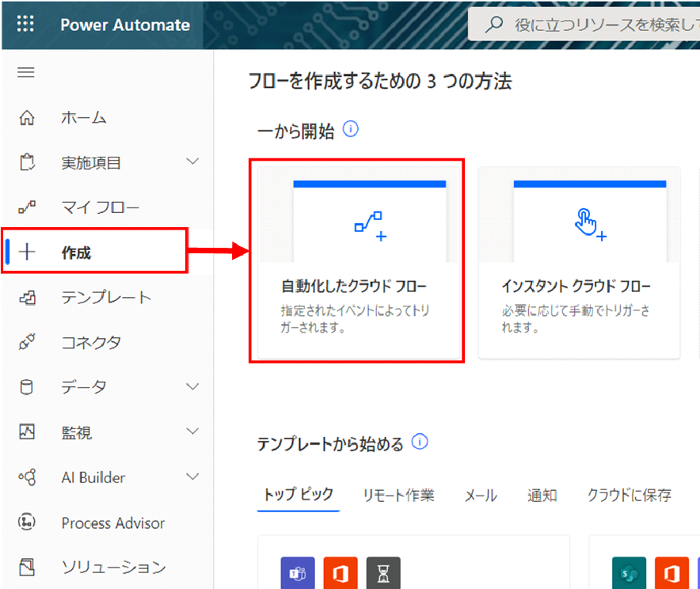
Task: Switch to the 通知 tab
Action: click(x=542, y=495)
